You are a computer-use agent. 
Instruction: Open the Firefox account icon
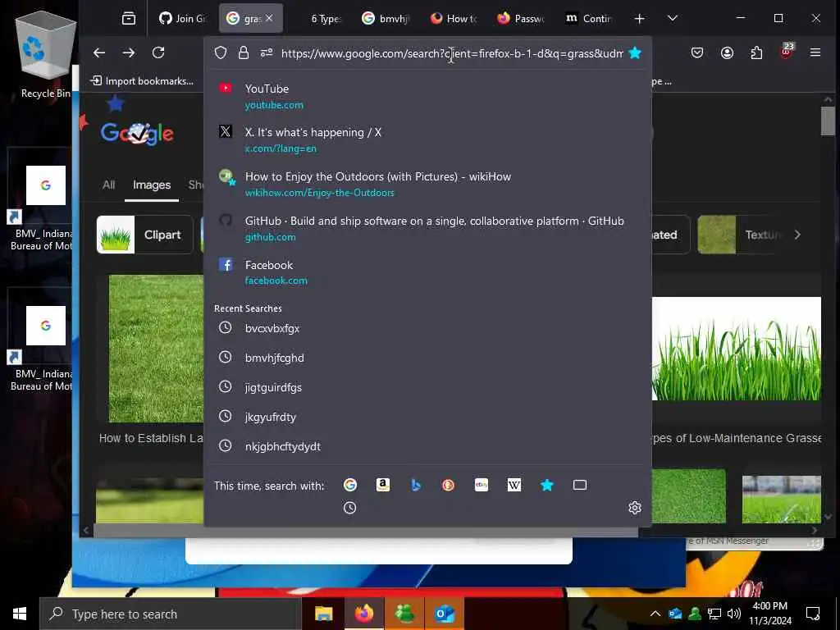click(727, 52)
